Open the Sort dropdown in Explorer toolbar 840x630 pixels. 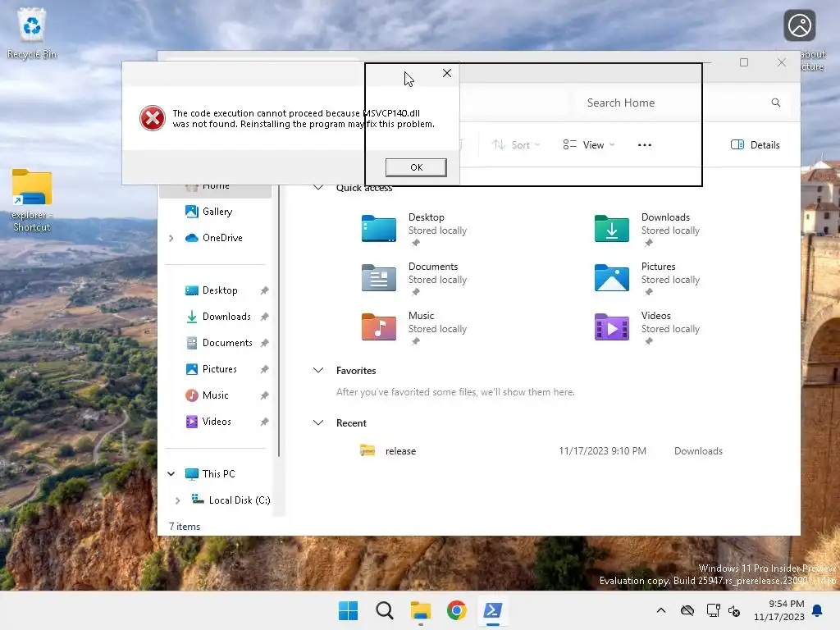[516, 144]
